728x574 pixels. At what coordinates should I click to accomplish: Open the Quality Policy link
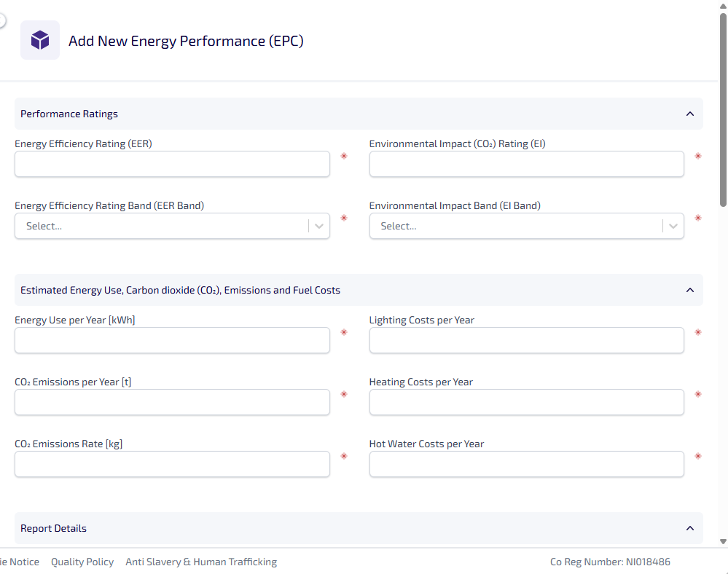[x=82, y=562]
